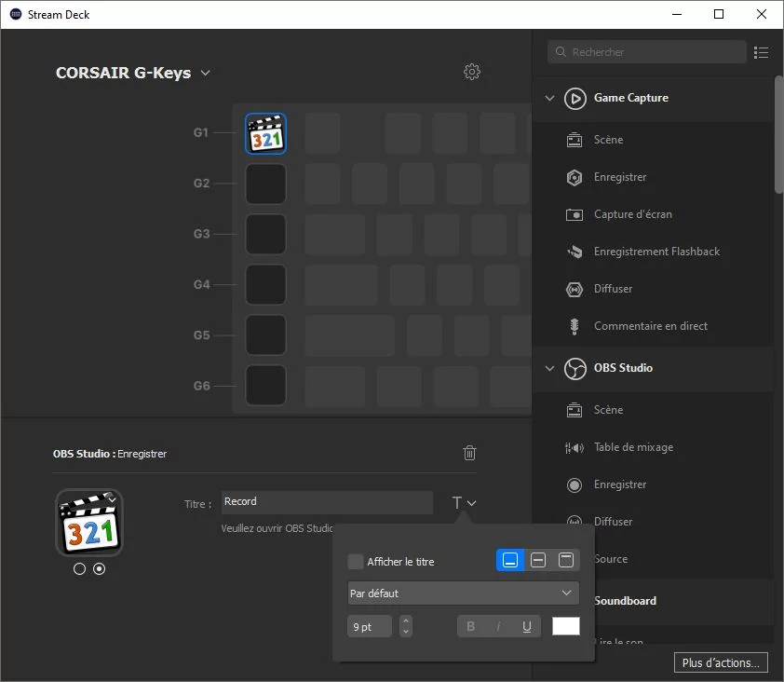The image size is (784, 682).
Task: Click the OBS Studio category logo
Action: [x=575, y=369]
